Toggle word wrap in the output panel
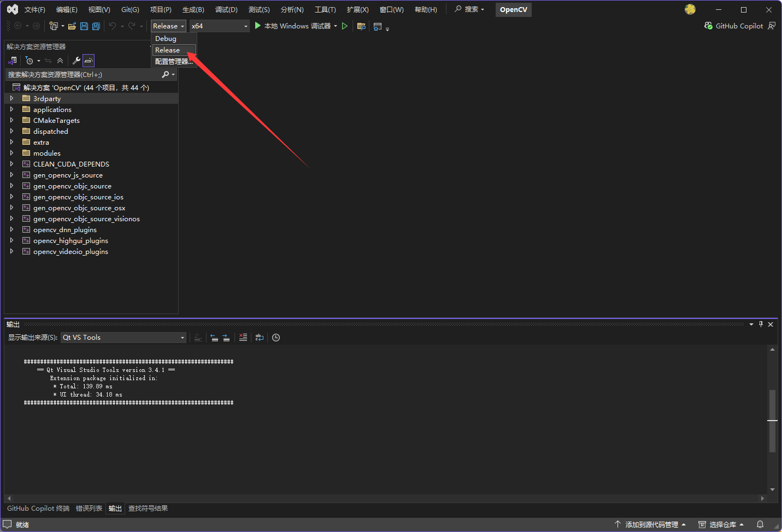782x532 pixels. coord(260,338)
